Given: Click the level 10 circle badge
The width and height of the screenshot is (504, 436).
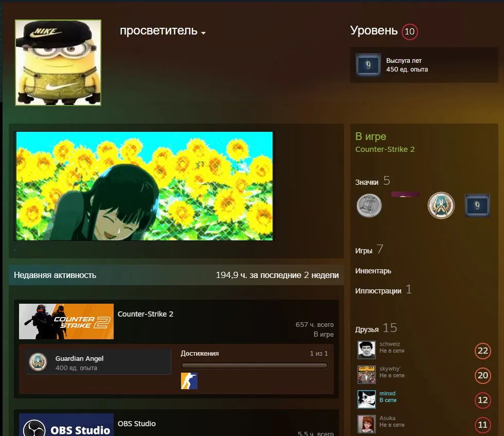Looking at the screenshot, I should point(409,31).
